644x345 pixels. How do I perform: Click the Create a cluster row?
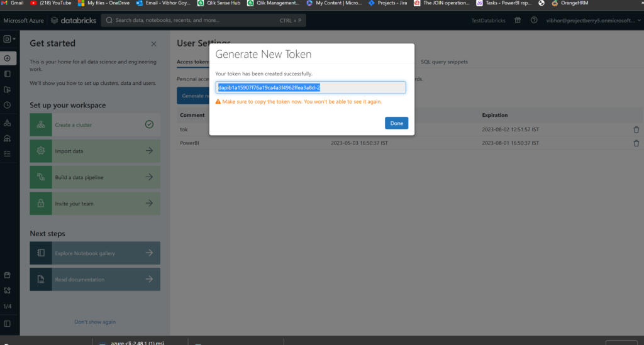pos(95,124)
